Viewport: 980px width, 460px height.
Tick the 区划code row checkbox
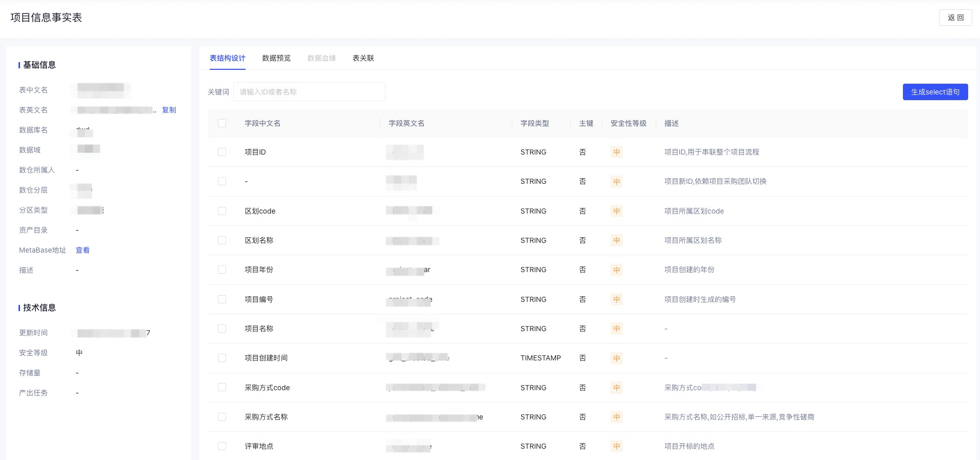pos(222,211)
